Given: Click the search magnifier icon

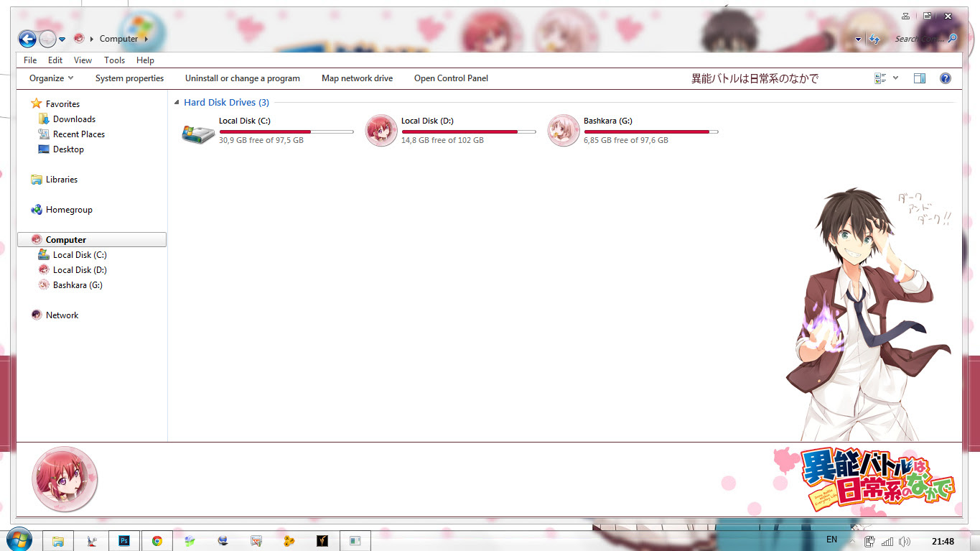Looking at the screenshot, I should coord(953,38).
